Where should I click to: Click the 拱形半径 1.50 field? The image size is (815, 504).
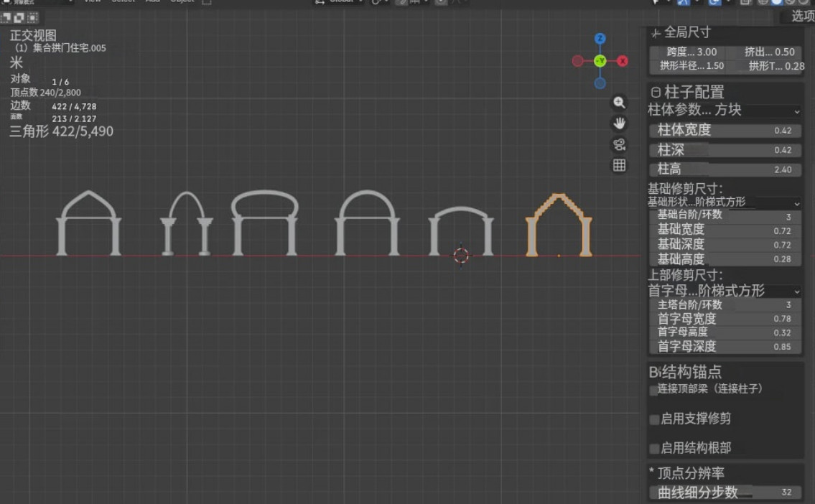[x=686, y=66]
